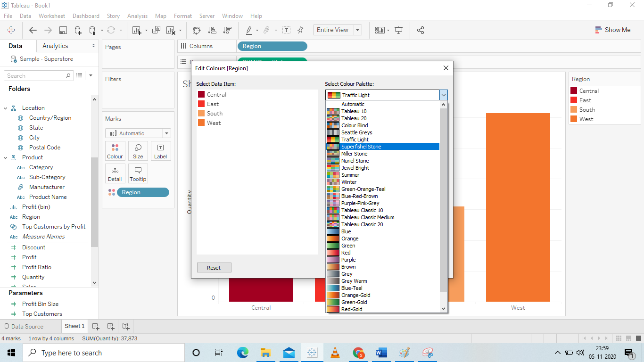Image resolution: width=644 pixels, height=362 pixels.
Task: Click the Highlight pen toolbar icon
Action: tap(249, 30)
